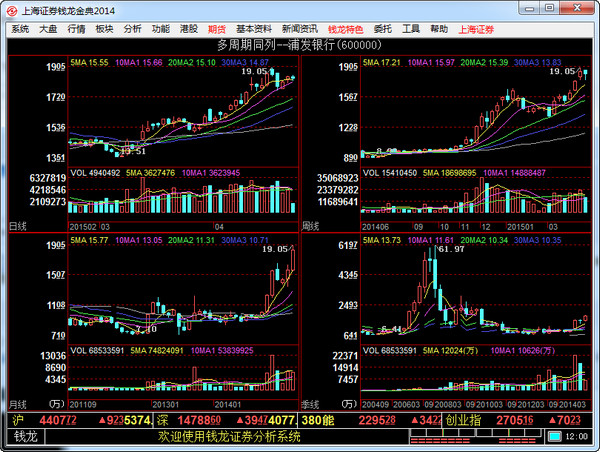Click the 月线 period label
The image size is (600, 452).
pos(18,405)
